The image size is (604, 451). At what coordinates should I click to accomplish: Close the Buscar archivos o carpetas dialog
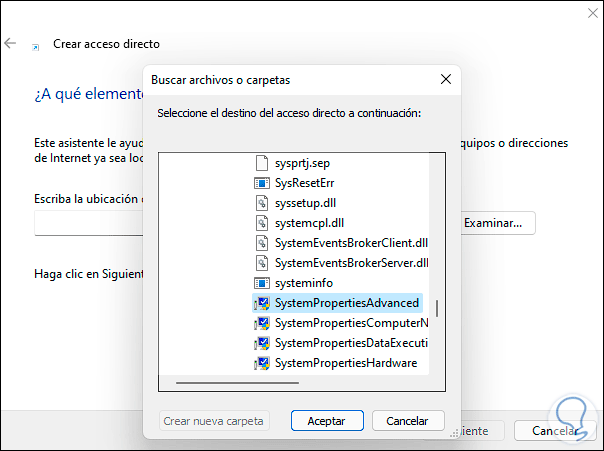point(445,78)
